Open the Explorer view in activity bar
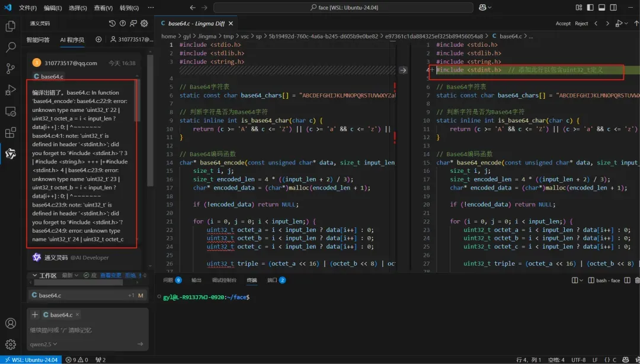Screen dimensions: 640x364 click(x=10, y=27)
